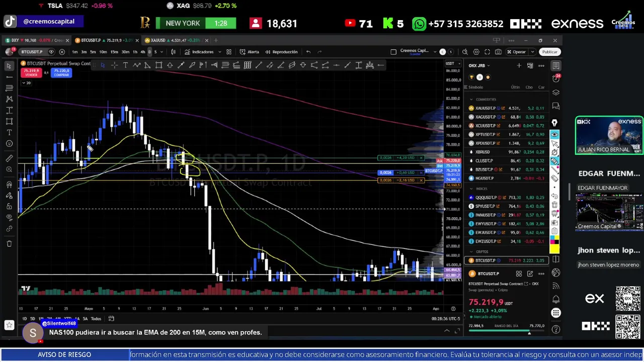Open the emoji icons tool in sidebar
Image resolution: width=644 pixels, height=362 pixels.
point(9,144)
